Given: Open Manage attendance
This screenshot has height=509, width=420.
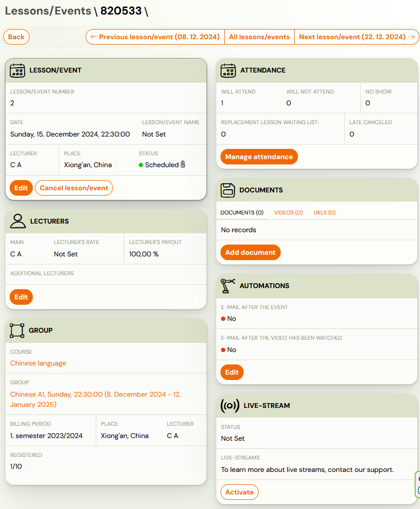Looking at the screenshot, I should [259, 157].
